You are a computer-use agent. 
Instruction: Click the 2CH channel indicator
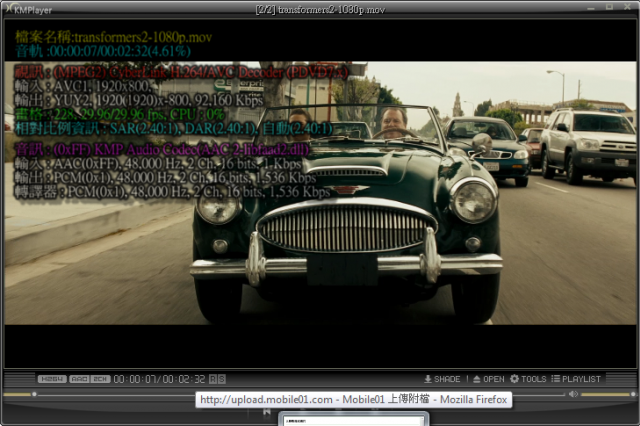(x=100, y=379)
